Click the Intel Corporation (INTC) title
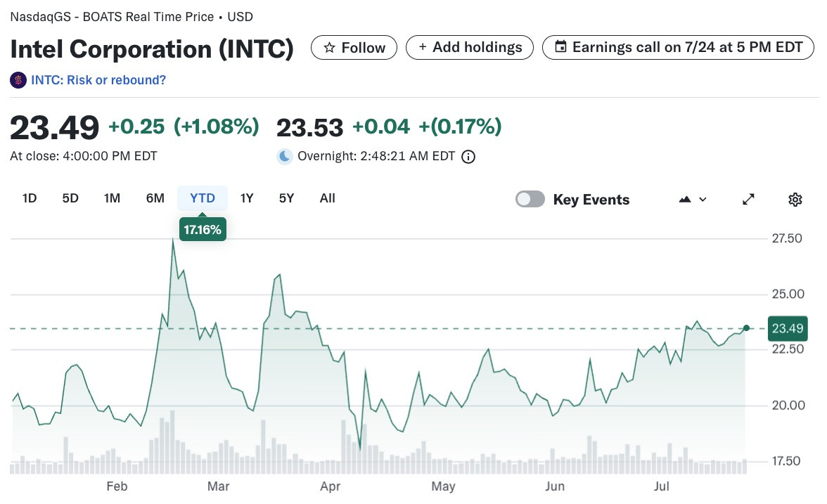Screen dimensions: 827x504 [x=152, y=49]
